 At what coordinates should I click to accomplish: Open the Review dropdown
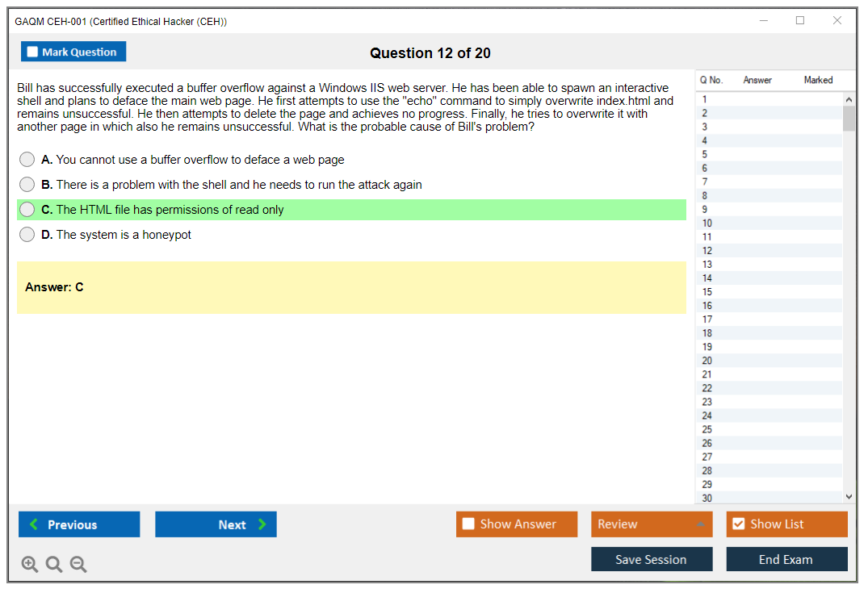[x=652, y=524]
